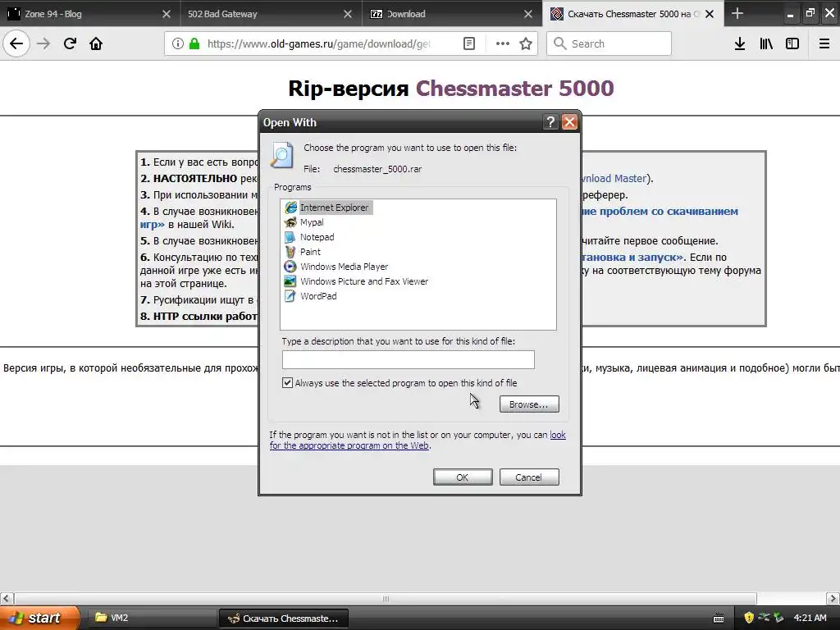Show site information icon in address bar
The image size is (840, 630).
click(x=178, y=44)
